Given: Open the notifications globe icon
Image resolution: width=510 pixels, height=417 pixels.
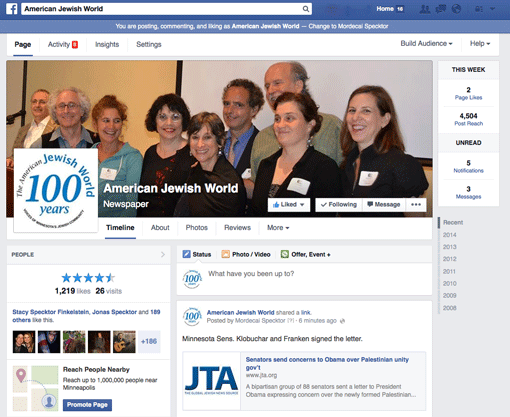Looking at the screenshot, I should point(456,9).
